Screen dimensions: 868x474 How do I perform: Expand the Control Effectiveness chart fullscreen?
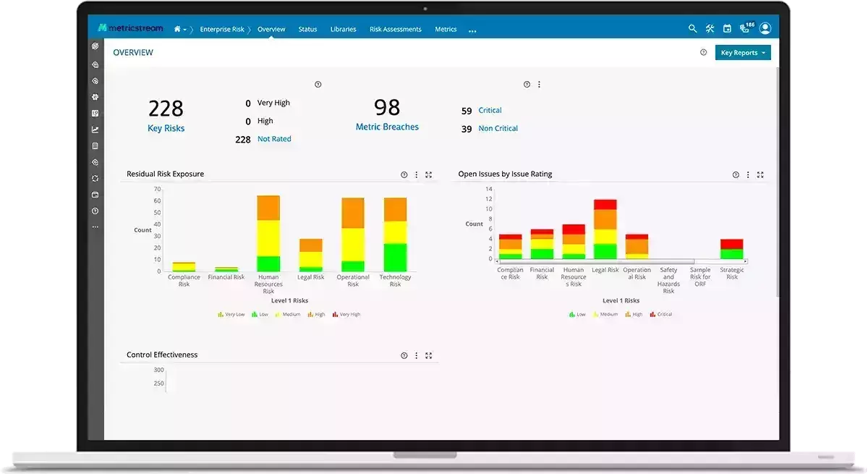(x=429, y=355)
